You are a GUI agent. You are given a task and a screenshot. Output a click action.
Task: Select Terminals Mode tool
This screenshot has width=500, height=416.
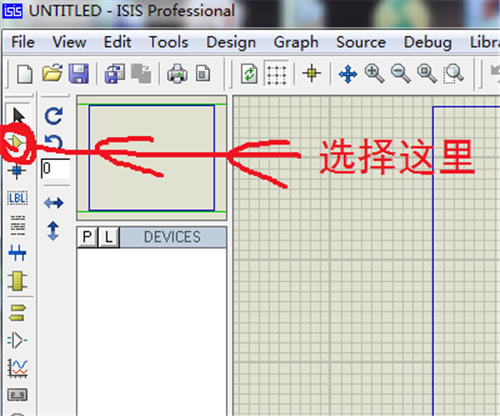(17, 313)
